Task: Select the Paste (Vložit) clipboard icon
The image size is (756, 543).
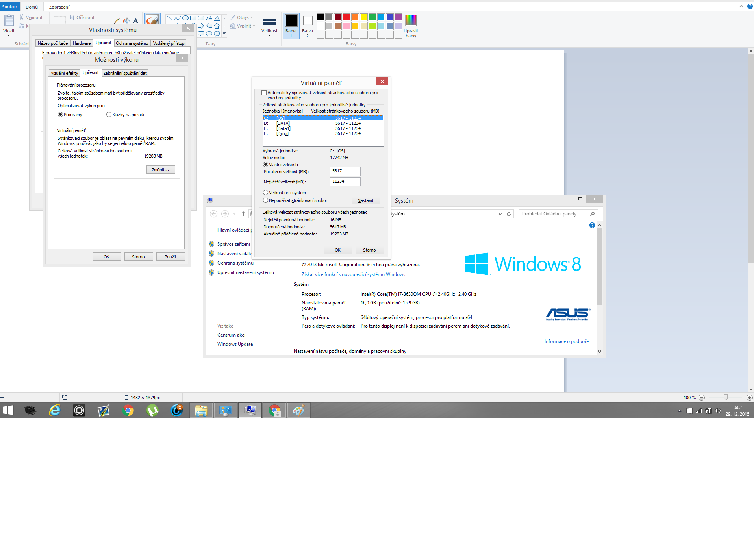Action: pos(9,20)
